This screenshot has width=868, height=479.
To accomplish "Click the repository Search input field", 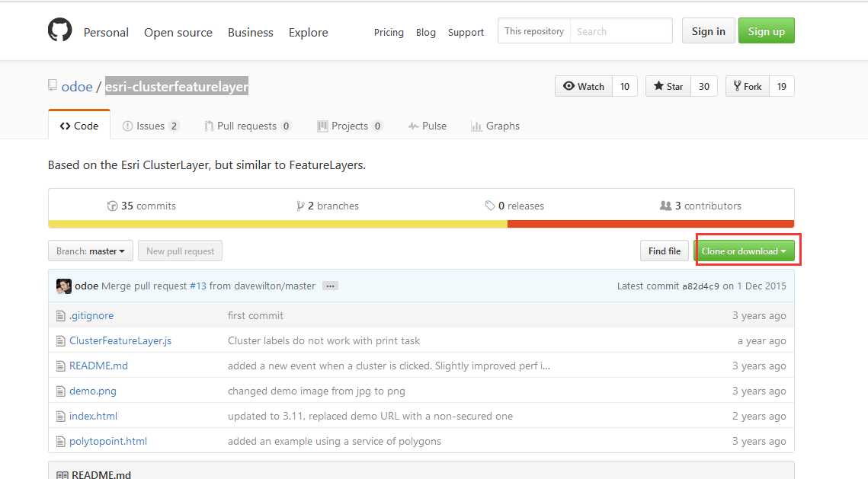I will click(621, 31).
